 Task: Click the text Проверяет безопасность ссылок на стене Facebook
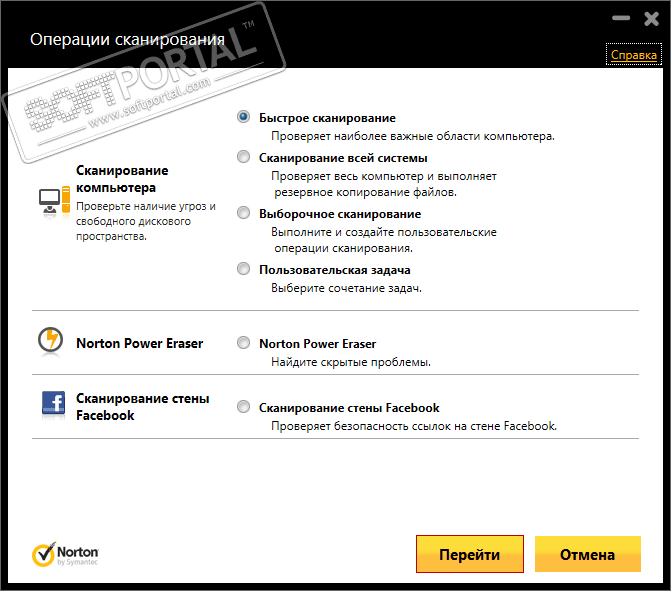(414, 426)
